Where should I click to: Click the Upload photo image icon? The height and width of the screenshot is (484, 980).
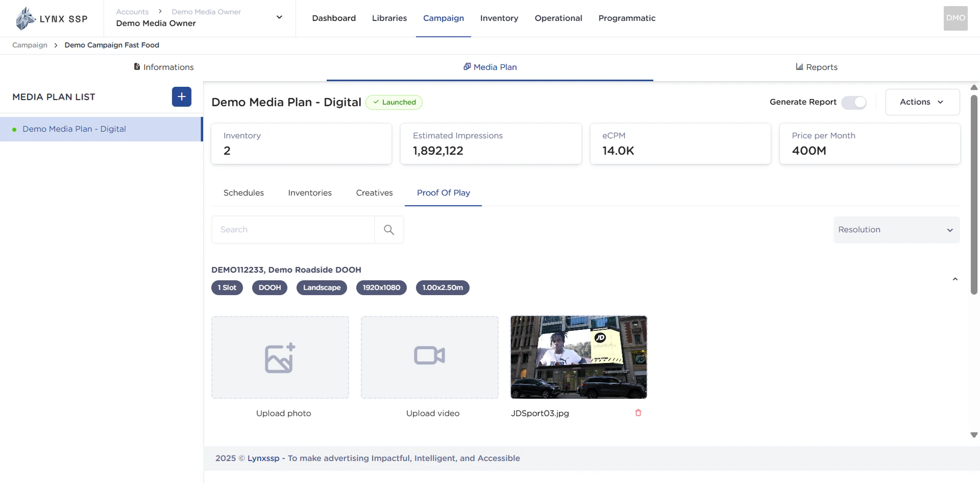(x=280, y=357)
